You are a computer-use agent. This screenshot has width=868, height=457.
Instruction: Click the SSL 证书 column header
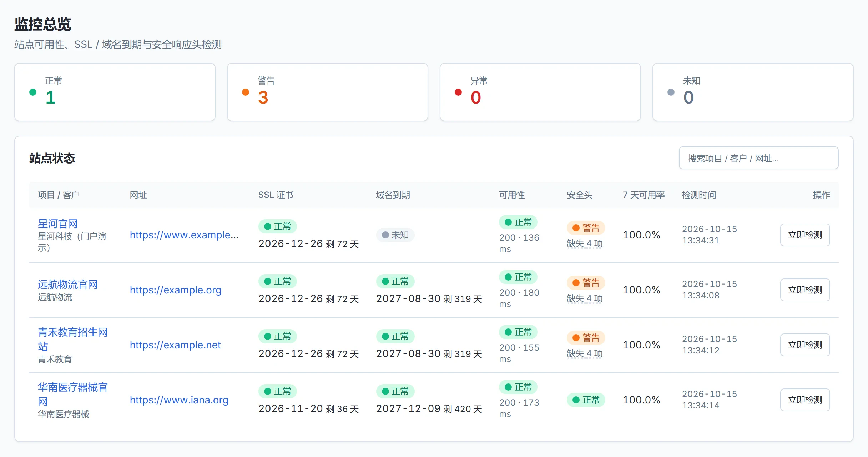pos(276,195)
